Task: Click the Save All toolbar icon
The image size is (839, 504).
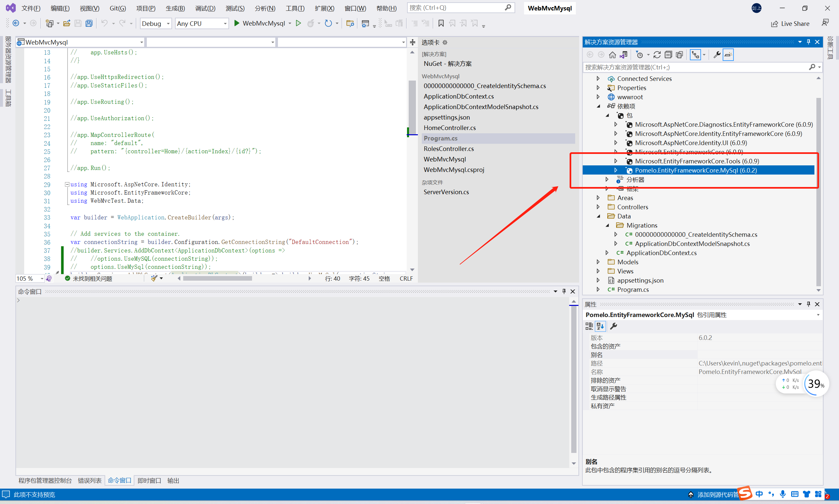Action: pos(89,24)
